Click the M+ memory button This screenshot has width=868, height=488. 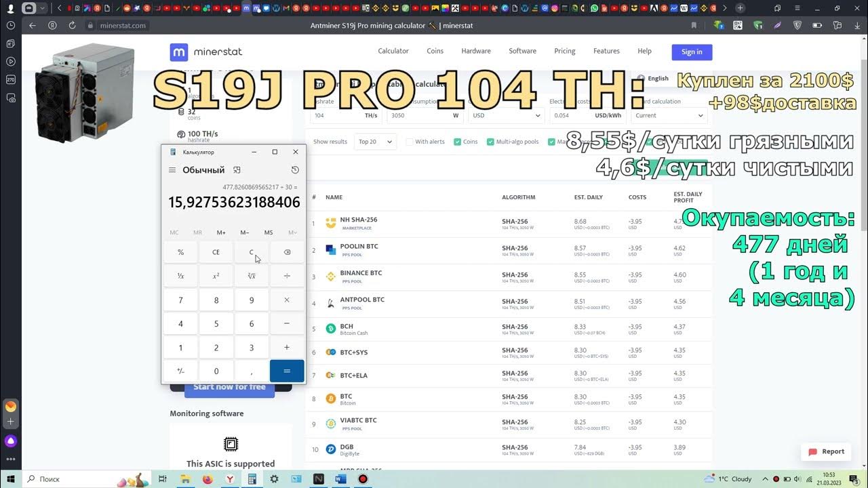(221, 232)
